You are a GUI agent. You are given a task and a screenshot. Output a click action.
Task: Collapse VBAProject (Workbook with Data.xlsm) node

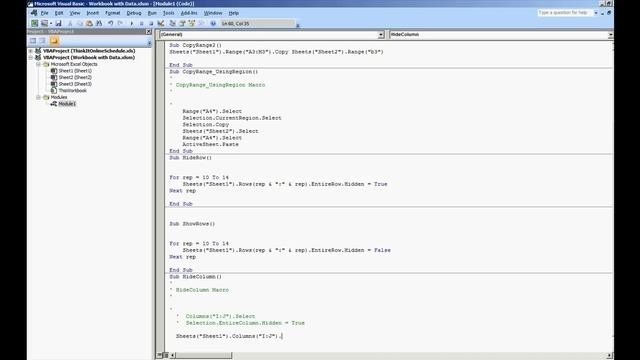[31, 58]
